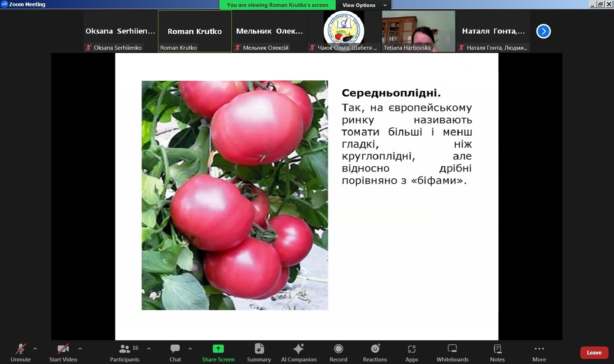Select Наталя Гонта's participant tile
The height and width of the screenshot is (364, 614).
(x=493, y=31)
